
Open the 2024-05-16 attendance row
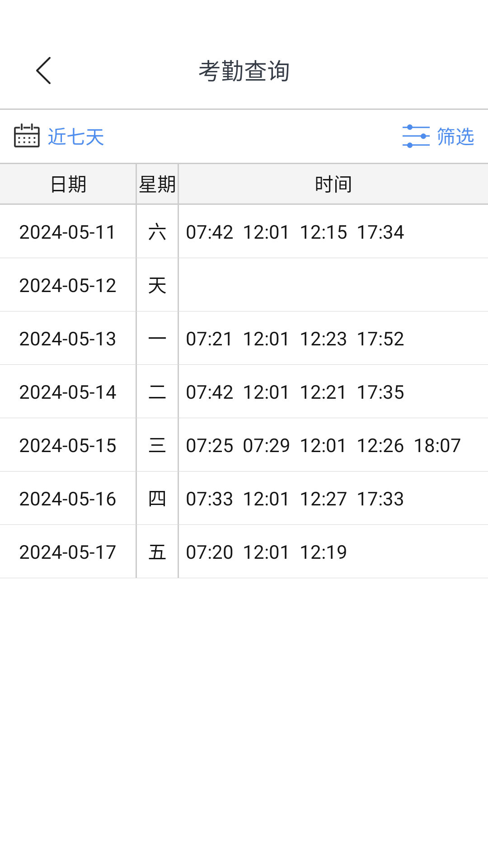pyautogui.click(x=68, y=499)
